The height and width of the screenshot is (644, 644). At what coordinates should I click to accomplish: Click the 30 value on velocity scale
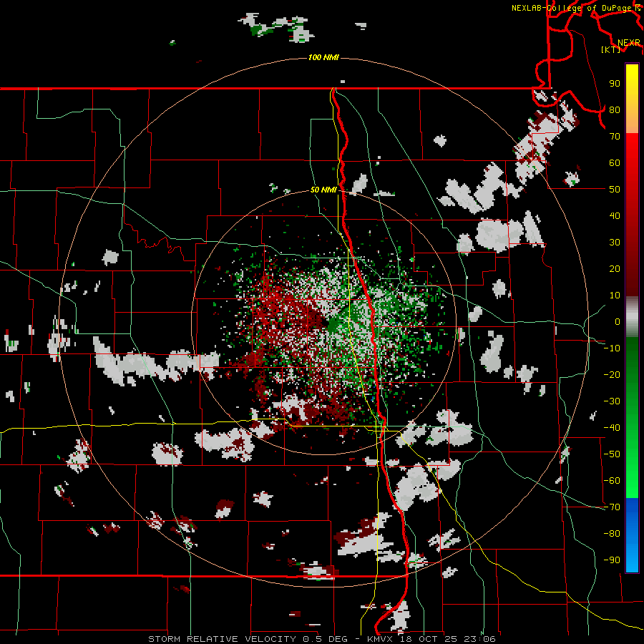(x=615, y=243)
